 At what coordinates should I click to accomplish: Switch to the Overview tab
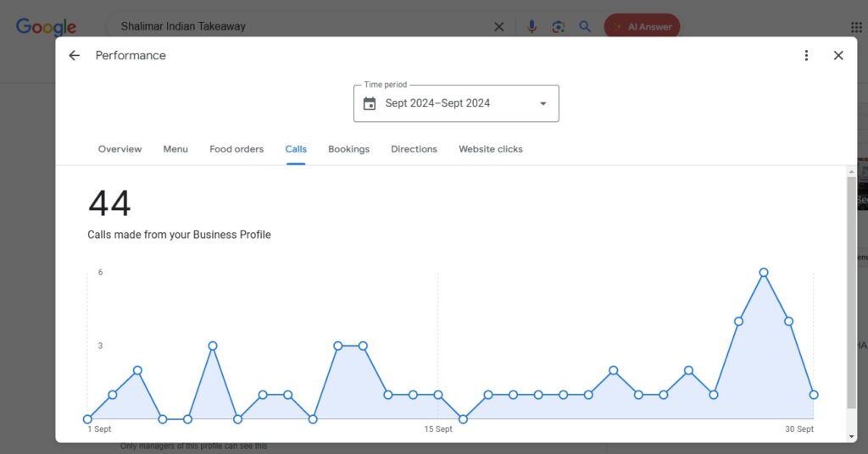coord(120,149)
